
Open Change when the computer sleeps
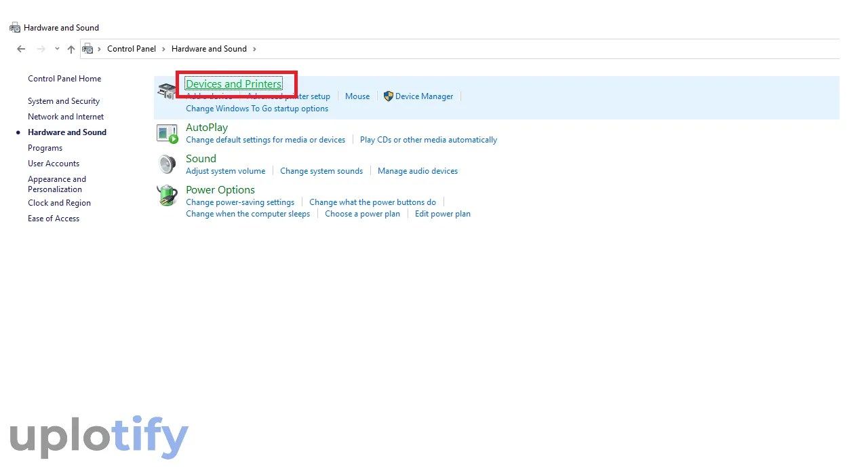[248, 214]
